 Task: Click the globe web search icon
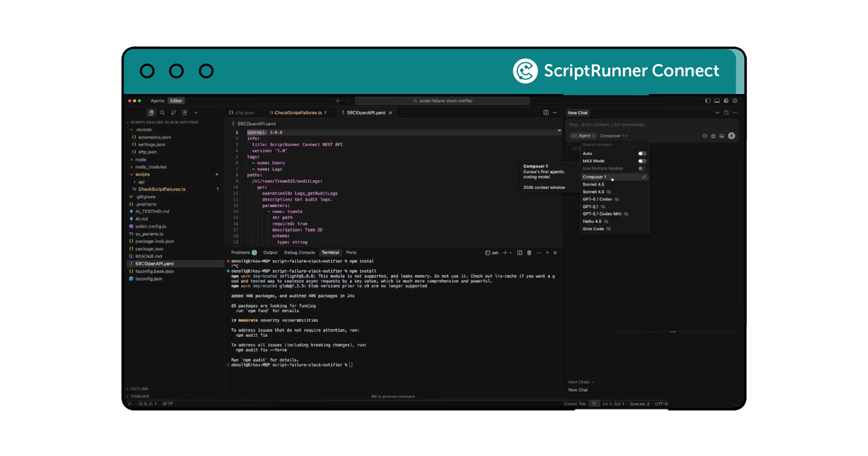pyautogui.click(x=713, y=136)
